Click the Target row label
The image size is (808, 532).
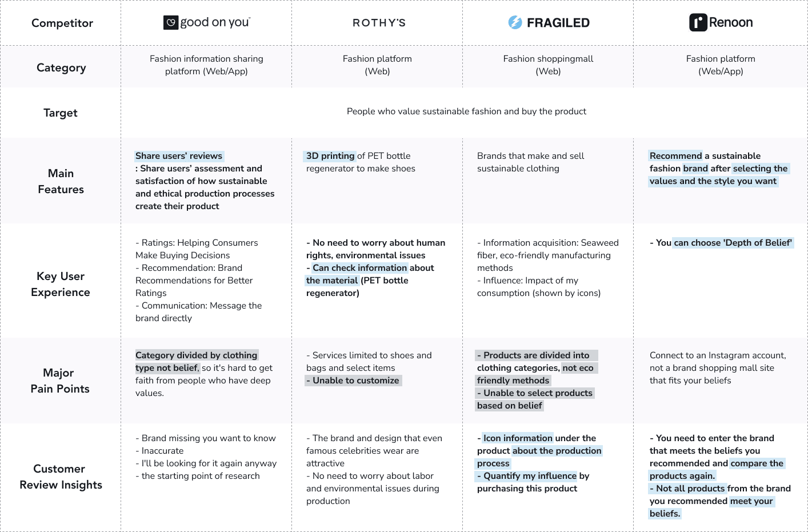61,113
